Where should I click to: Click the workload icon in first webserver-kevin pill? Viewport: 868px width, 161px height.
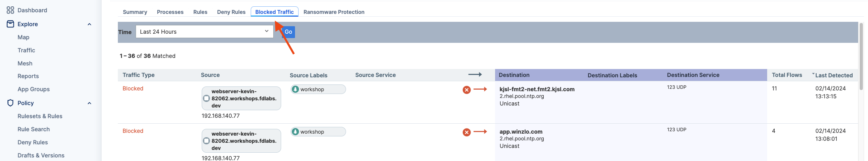click(206, 98)
